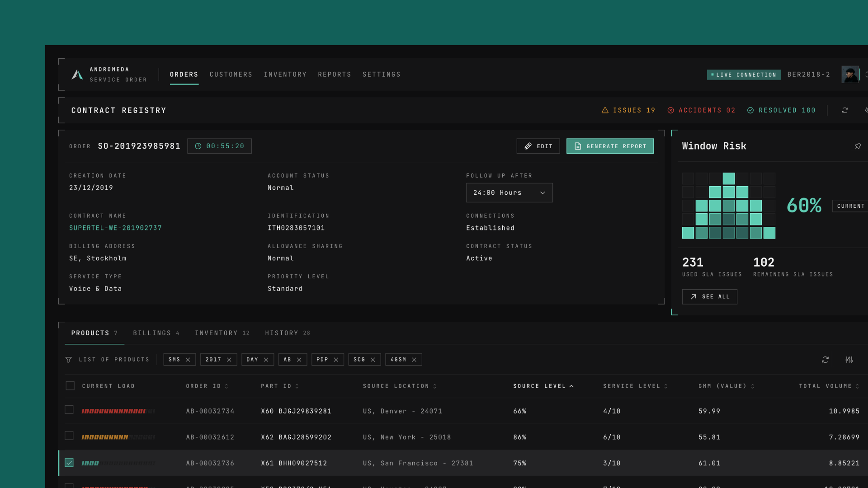
Task: Open the product list filter settings sliders
Action: [x=849, y=360]
